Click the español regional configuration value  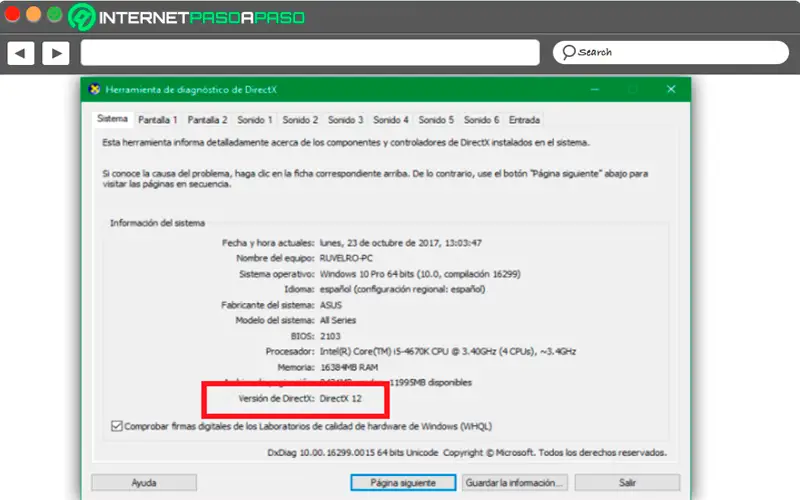(x=403, y=289)
